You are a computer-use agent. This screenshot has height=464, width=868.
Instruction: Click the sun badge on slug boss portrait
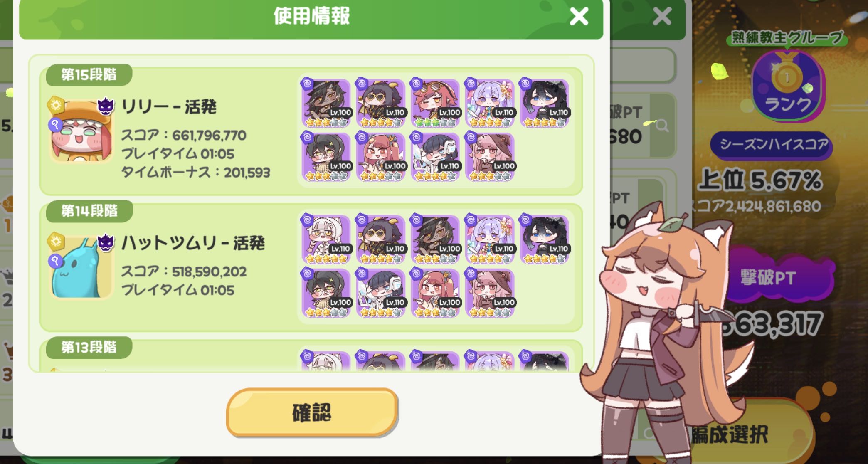pos(55,241)
